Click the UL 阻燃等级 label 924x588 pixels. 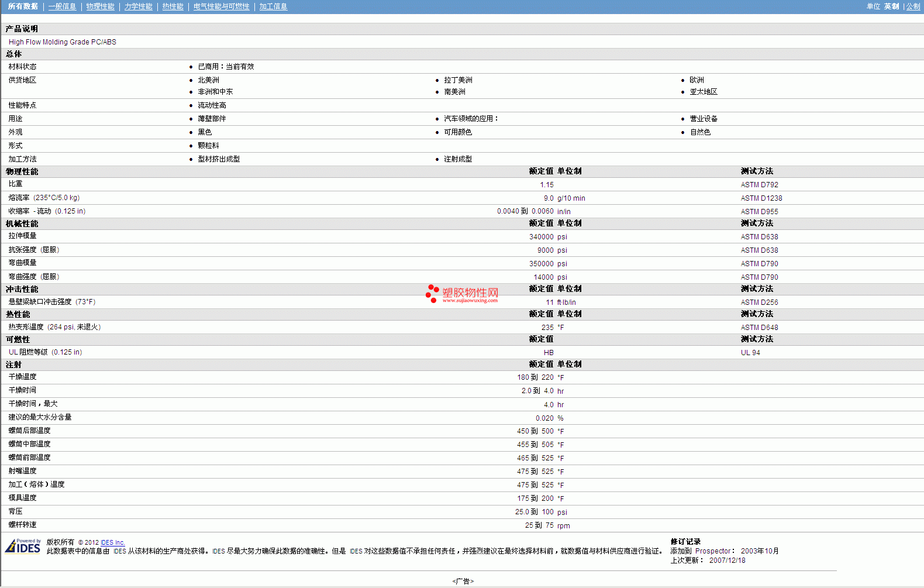(x=45, y=352)
